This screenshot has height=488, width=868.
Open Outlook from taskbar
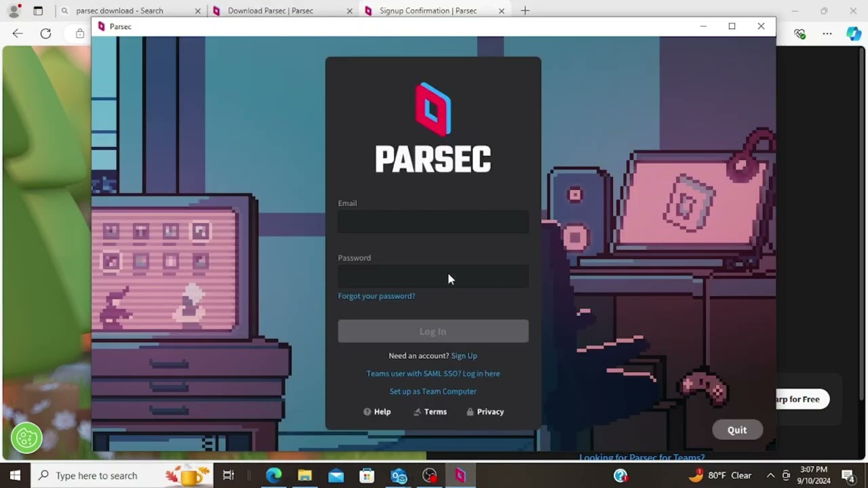coord(398,476)
